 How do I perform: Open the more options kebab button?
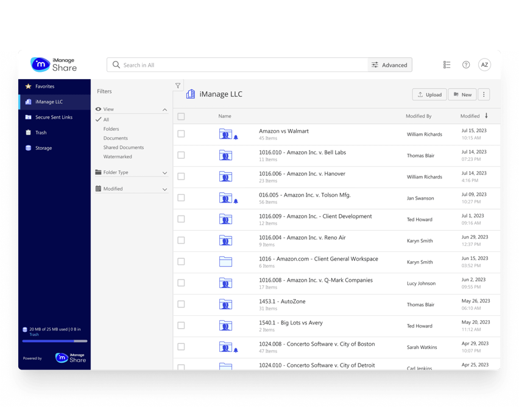[484, 94]
